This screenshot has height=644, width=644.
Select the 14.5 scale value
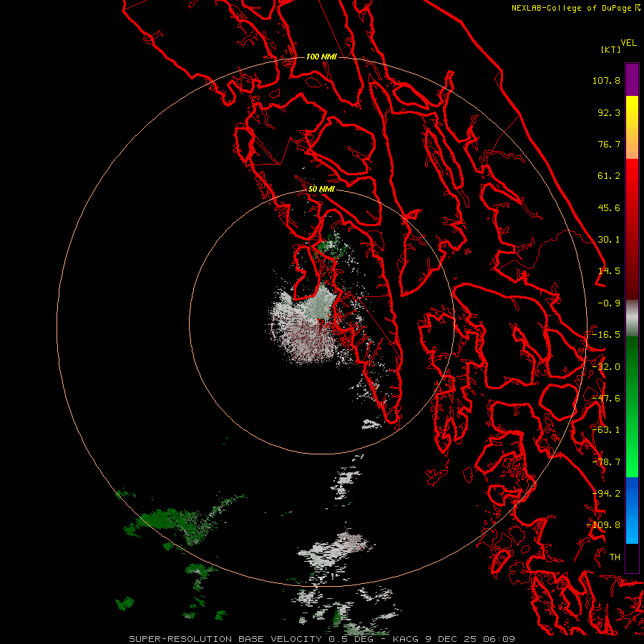coord(609,271)
